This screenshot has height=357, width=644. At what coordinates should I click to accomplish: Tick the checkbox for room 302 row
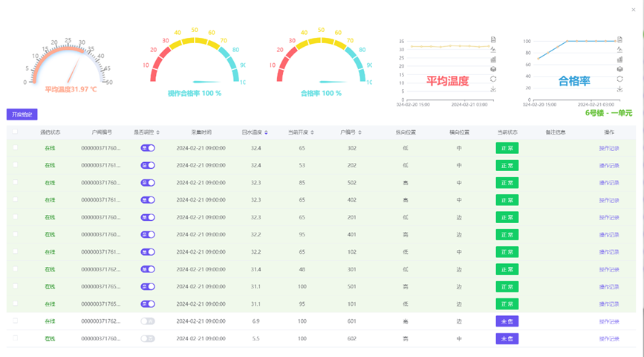tap(15, 147)
